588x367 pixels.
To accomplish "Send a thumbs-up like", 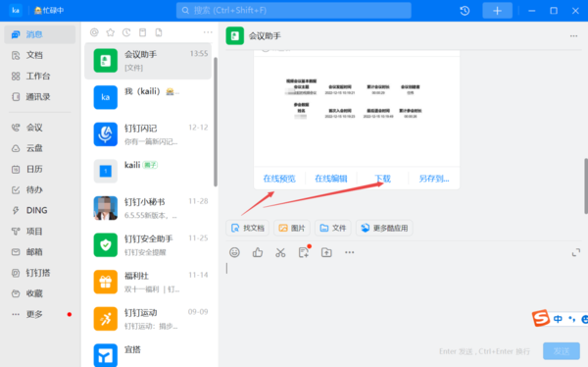I will (258, 252).
